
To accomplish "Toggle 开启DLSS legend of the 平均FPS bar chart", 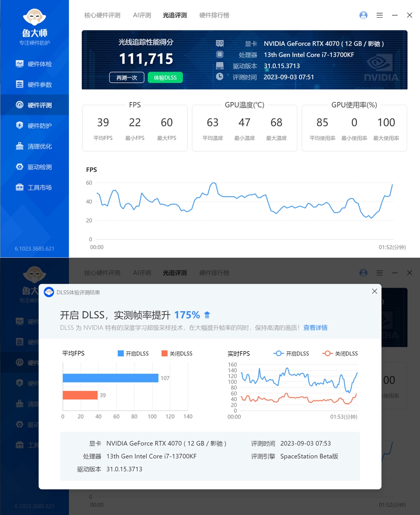I will point(133,354).
